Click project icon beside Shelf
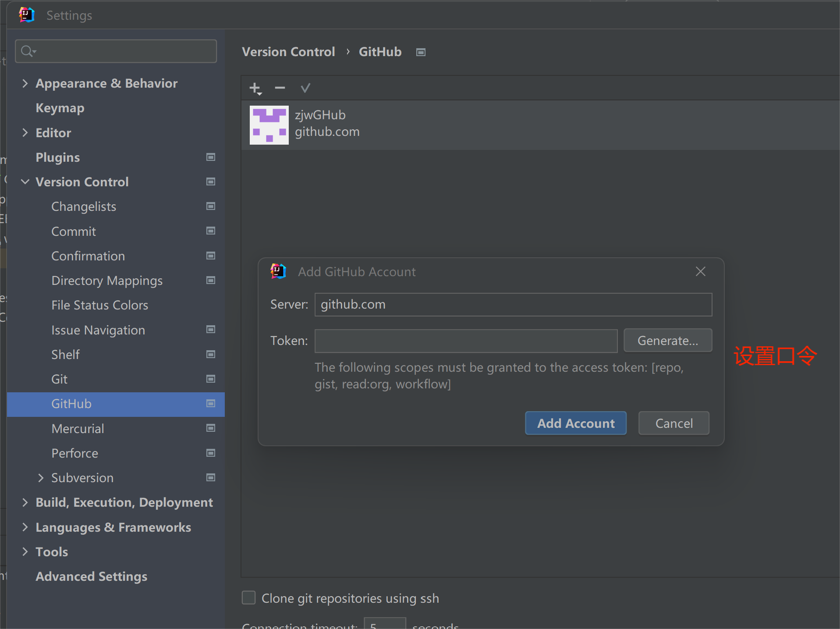 coord(211,354)
